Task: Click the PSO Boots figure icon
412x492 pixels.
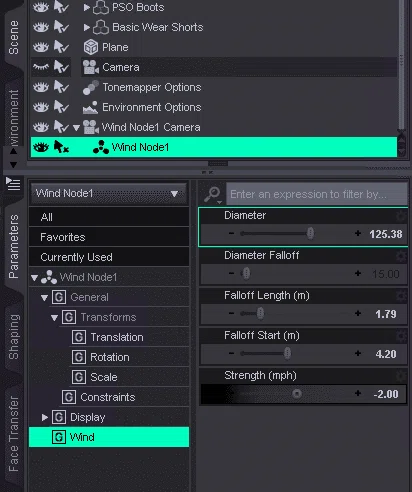Action: click(101, 7)
